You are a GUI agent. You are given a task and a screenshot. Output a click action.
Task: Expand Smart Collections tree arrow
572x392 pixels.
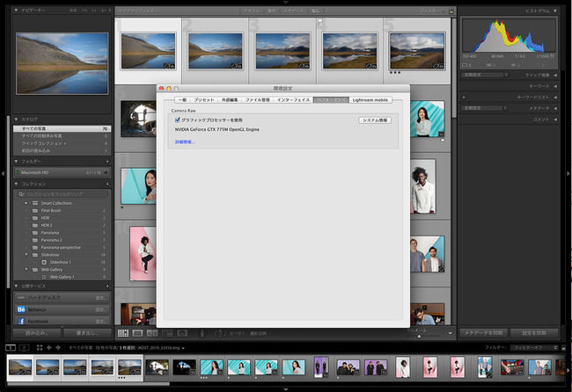(26, 203)
